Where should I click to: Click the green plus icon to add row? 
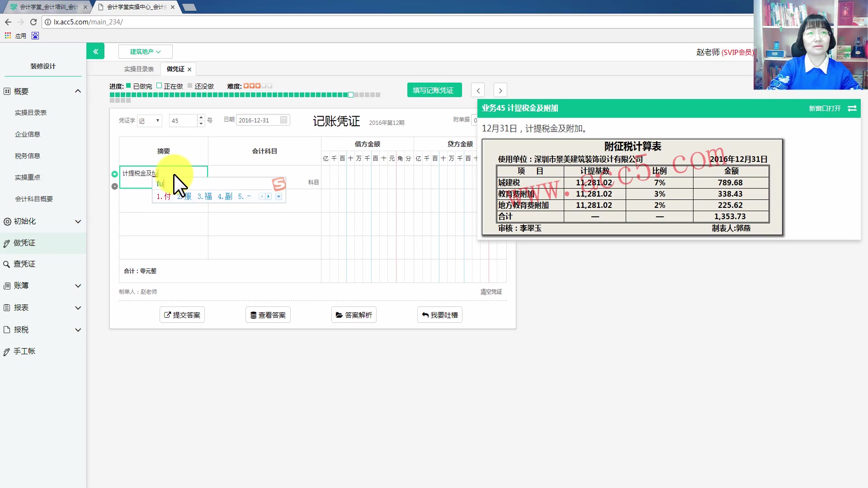point(114,173)
